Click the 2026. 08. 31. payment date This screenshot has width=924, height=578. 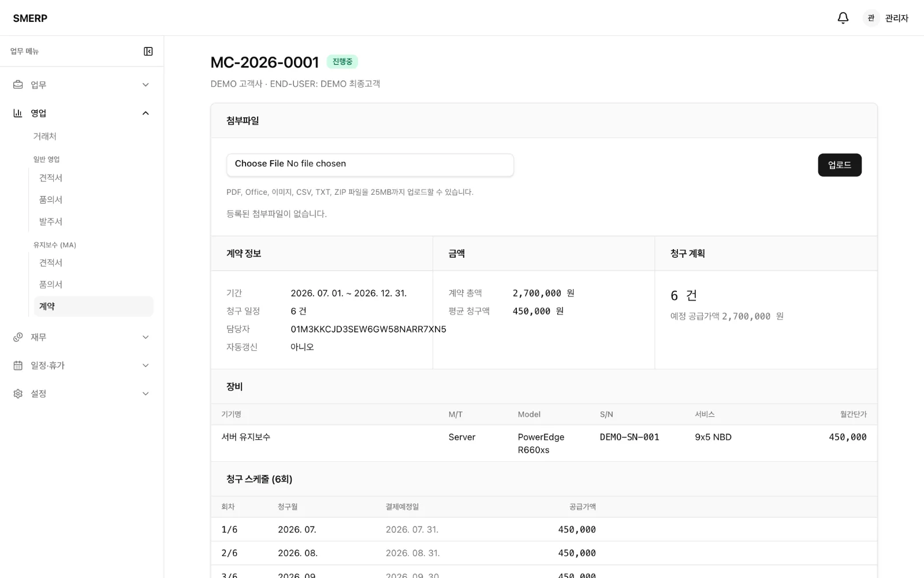413,554
